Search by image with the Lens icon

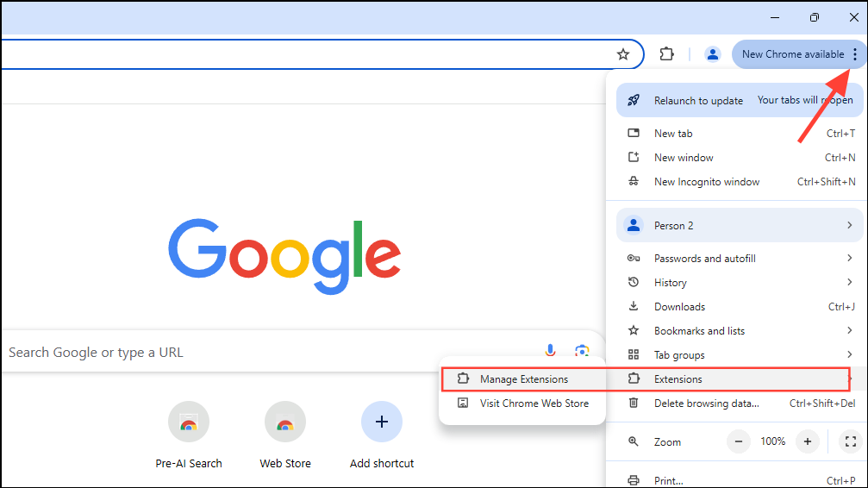click(582, 351)
